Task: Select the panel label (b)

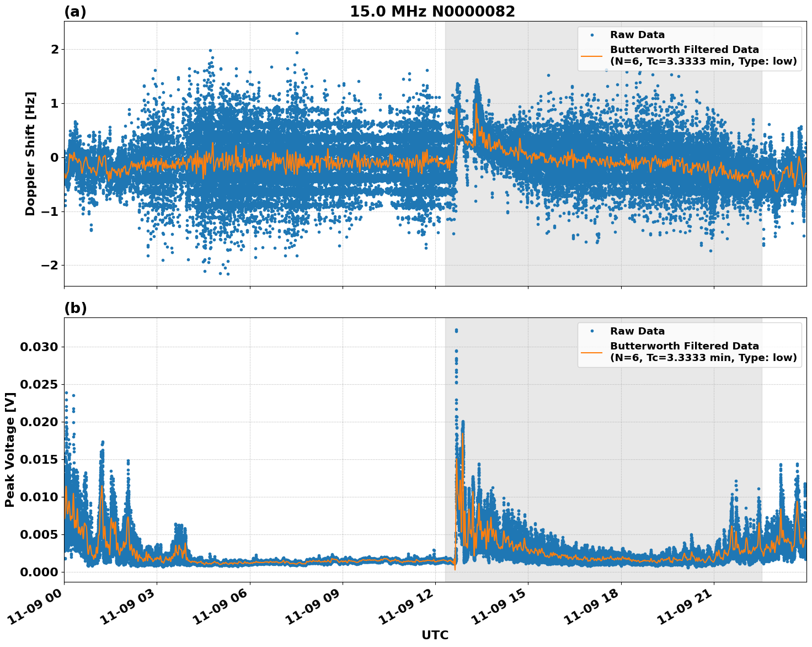Action: point(76,308)
